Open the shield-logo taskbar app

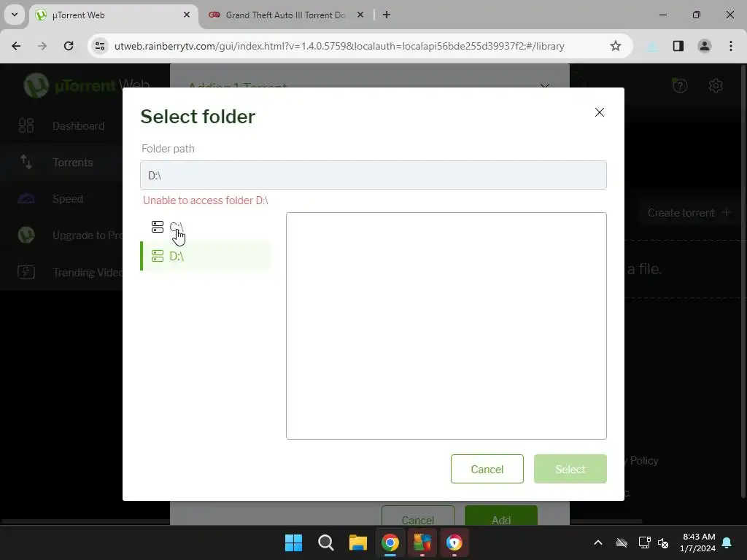click(x=454, y=542)
